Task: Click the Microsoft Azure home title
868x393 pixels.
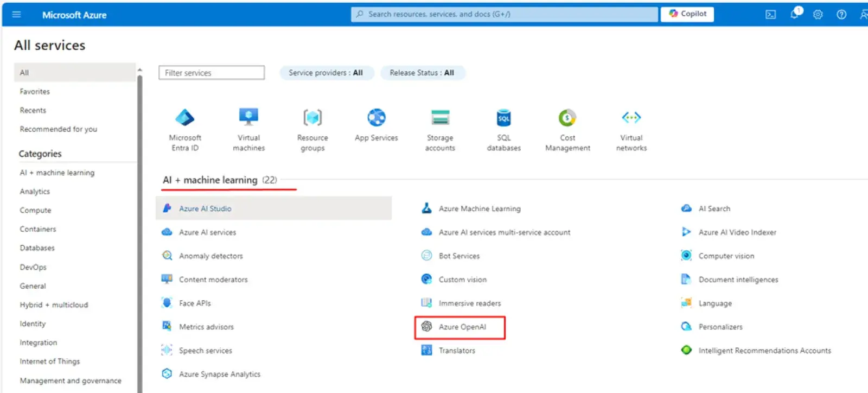Action: click(x=74, y=15)
